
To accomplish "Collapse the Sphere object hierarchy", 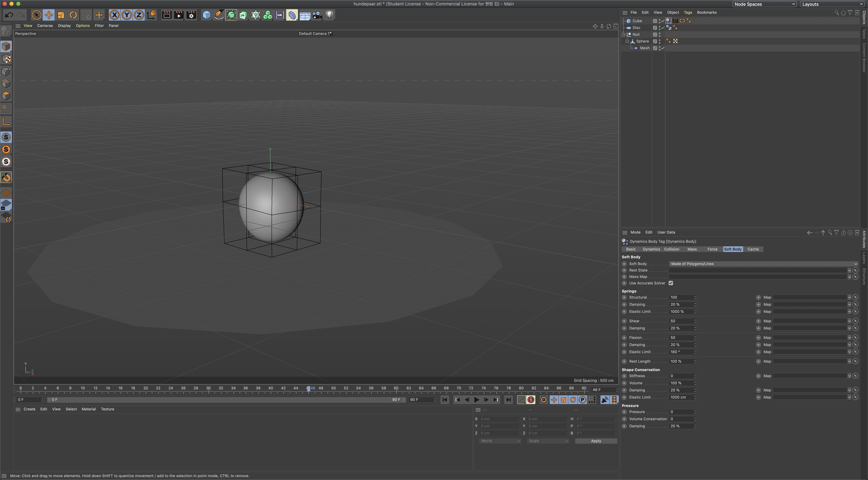I will point(627,41).
